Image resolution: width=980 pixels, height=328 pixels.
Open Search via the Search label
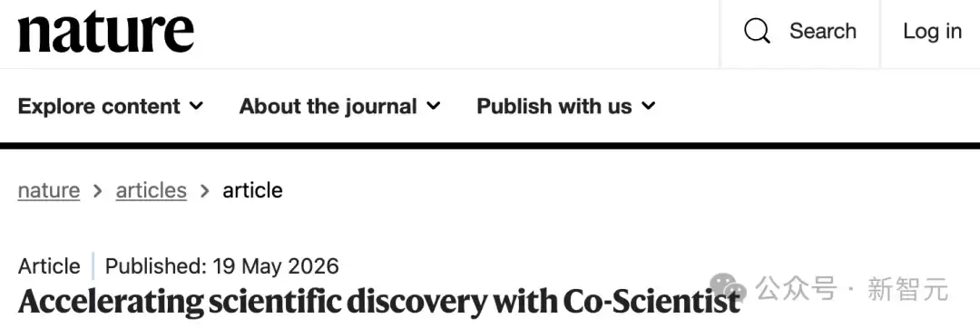[822, 31]
